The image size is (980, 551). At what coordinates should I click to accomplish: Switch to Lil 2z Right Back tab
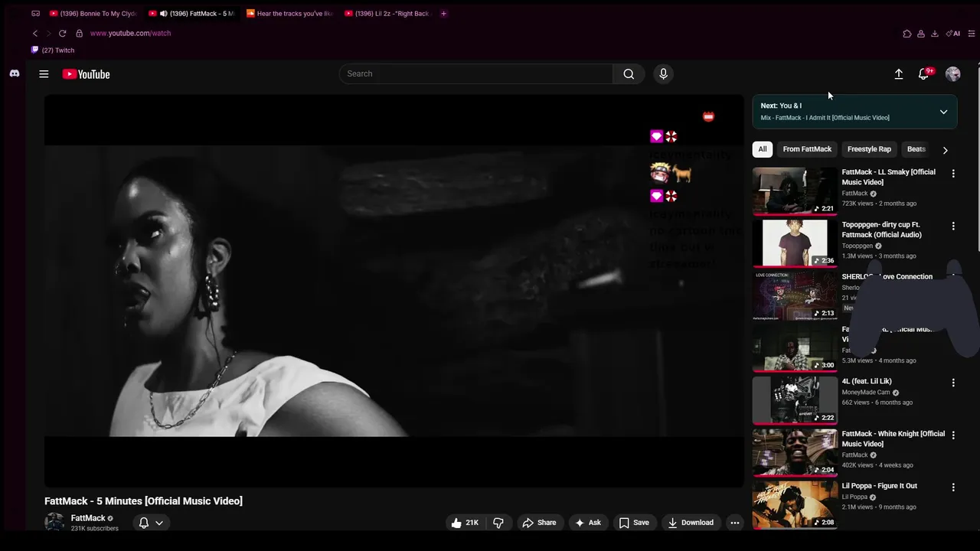pyautogui.click(x=387, y=14)
